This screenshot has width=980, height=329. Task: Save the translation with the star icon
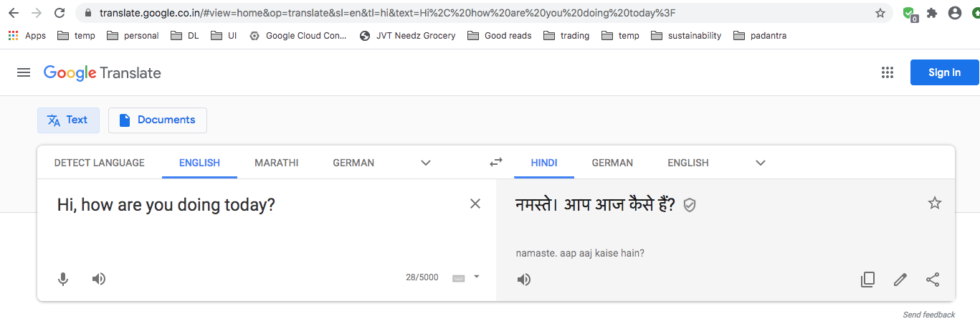(935, 203)
